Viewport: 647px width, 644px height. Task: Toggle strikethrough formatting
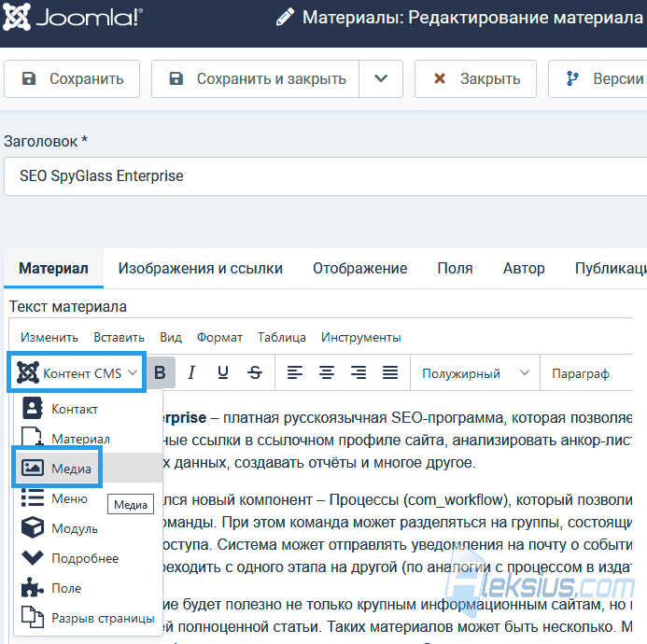point(255,372)
